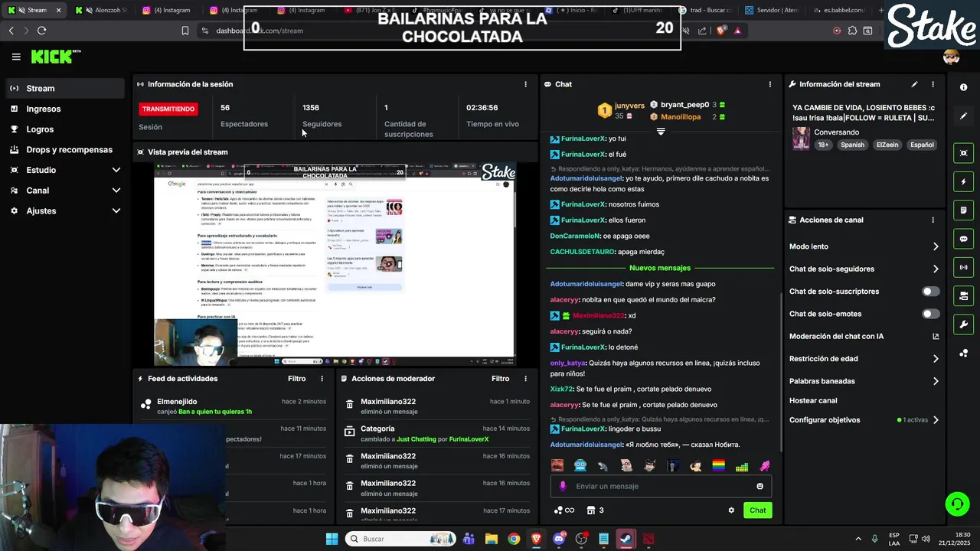Click the lightning bolt icon in the right toolbar
The width and height of the screenshot is (980, 551).
963,182
